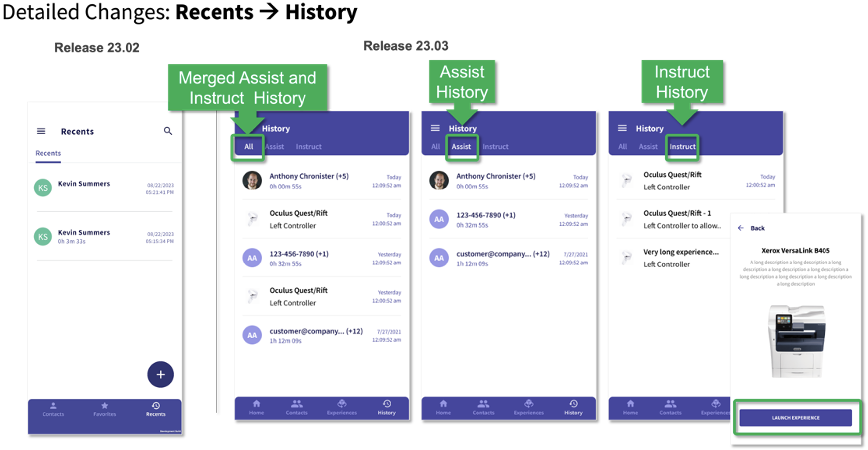
Task: Select the highlighted Assist history tab
Action: (461, 147)
